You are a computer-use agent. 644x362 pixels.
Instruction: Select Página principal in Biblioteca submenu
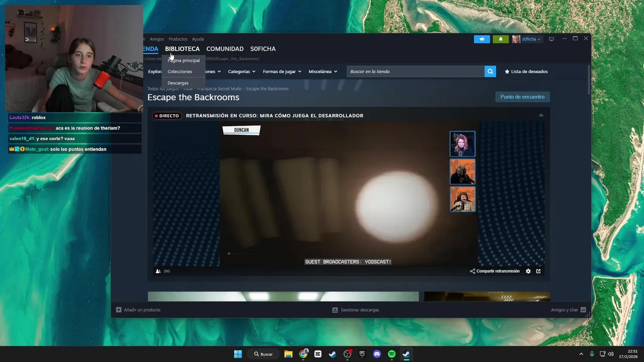click(184, 60)
